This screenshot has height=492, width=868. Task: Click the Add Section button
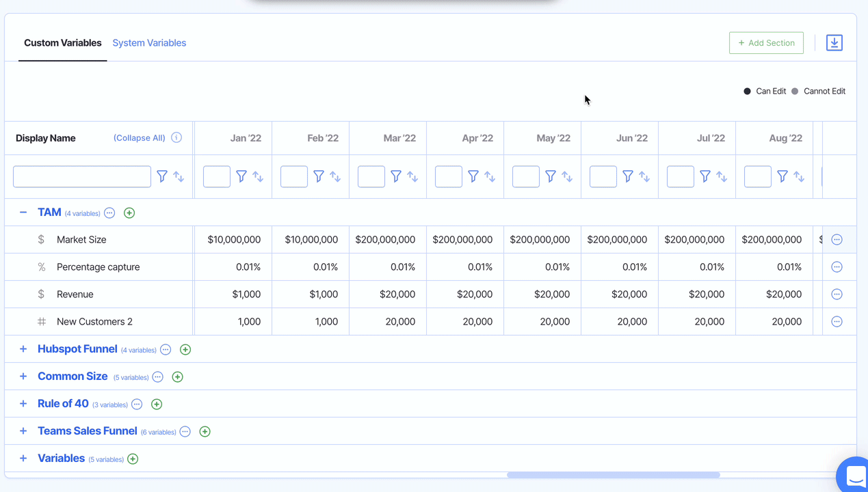point(766,43)
